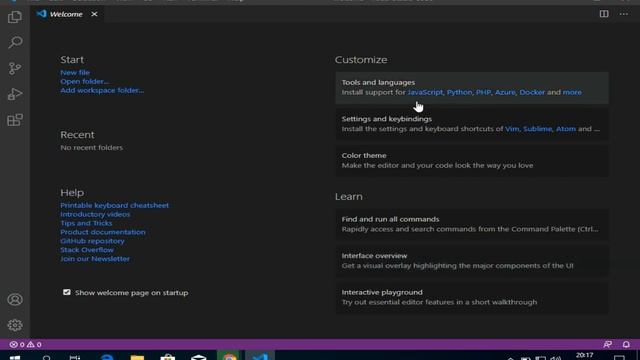Viewport: 640px width, 360px height.
Task: Open the Stack Overflow link
Action: [x=87, y=250]
